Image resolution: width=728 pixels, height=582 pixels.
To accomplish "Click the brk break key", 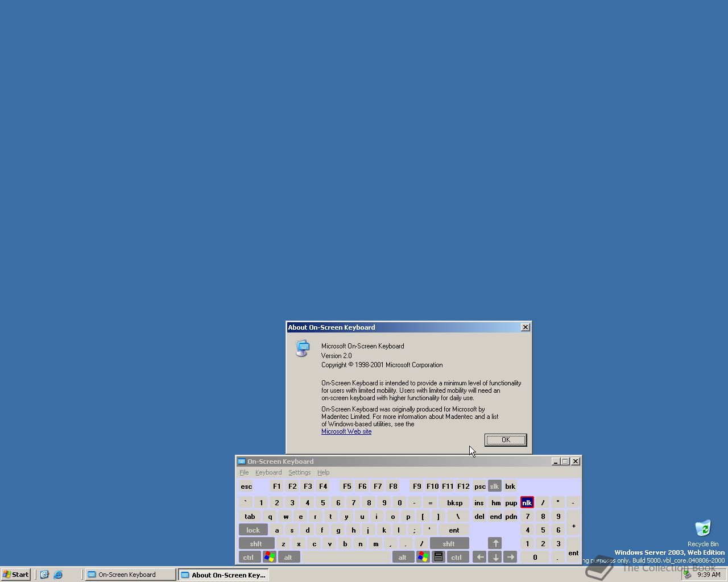I will [x=510, y=487].
